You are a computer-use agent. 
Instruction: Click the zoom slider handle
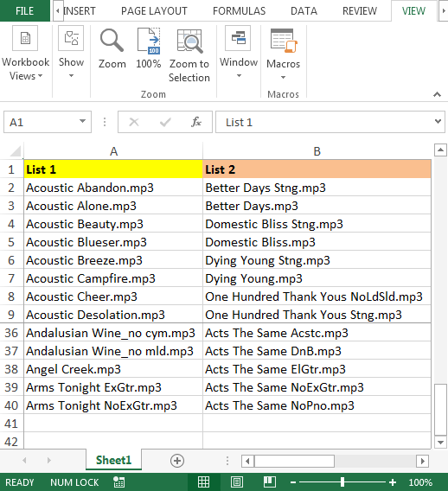click(x=342, y=482)
